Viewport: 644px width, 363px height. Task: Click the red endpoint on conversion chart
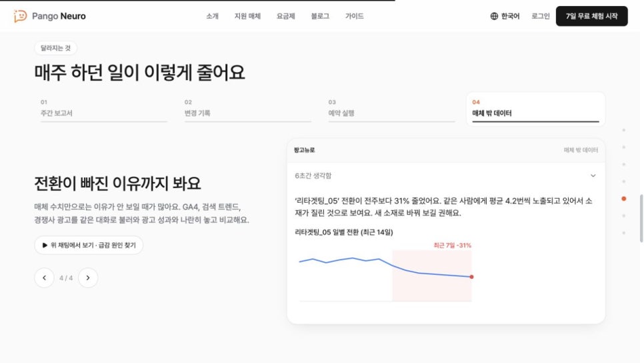471,277
